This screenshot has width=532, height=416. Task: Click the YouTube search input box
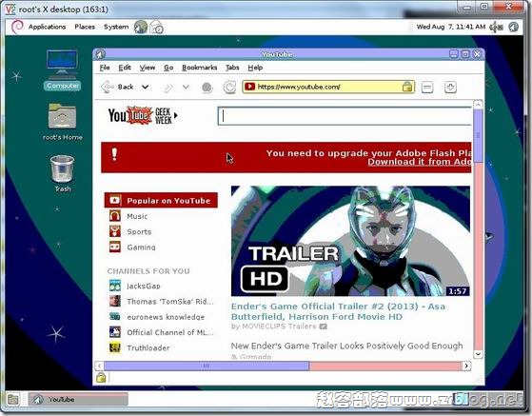point(345,116)
